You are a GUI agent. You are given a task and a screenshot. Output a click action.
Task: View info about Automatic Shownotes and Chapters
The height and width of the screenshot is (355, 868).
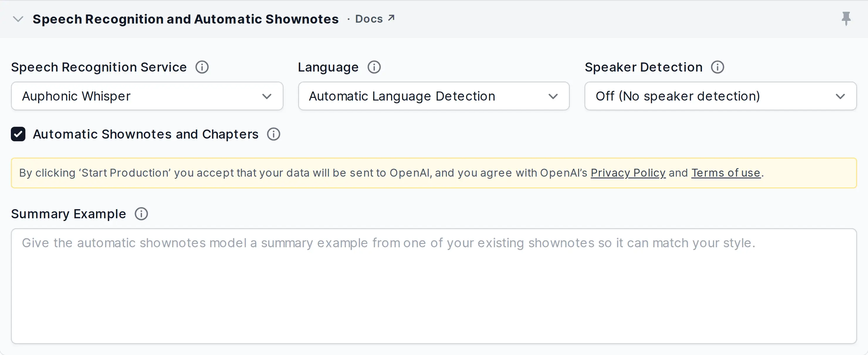coord(274,134)
